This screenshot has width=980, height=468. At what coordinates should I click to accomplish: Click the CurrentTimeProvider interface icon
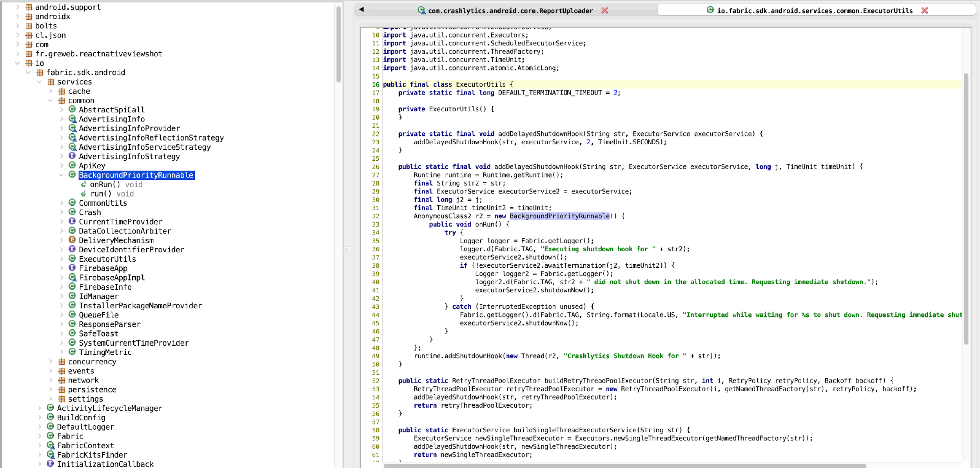pyautogui.click(x=72, y=221)
